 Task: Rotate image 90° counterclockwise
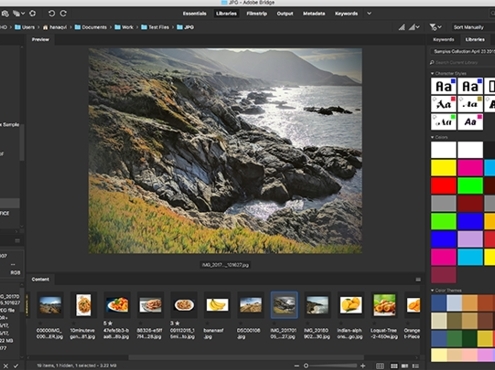tap(51, 14)
